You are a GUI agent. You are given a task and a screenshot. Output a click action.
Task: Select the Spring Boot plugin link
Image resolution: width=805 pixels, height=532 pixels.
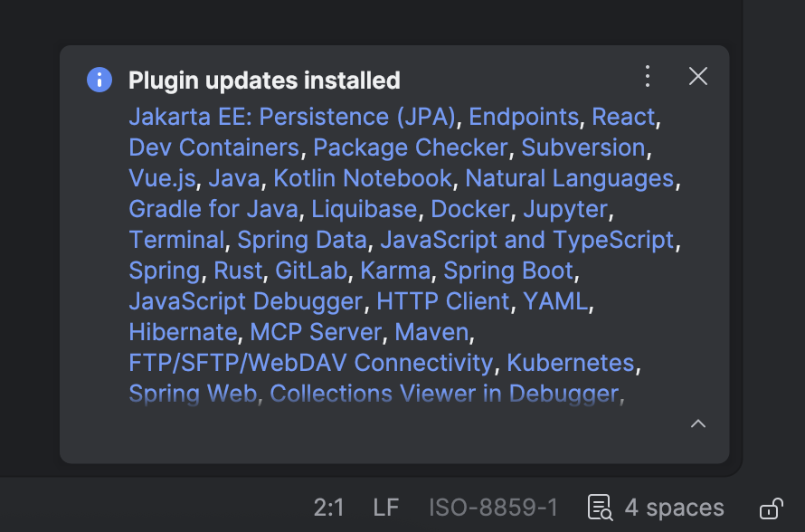508,271
